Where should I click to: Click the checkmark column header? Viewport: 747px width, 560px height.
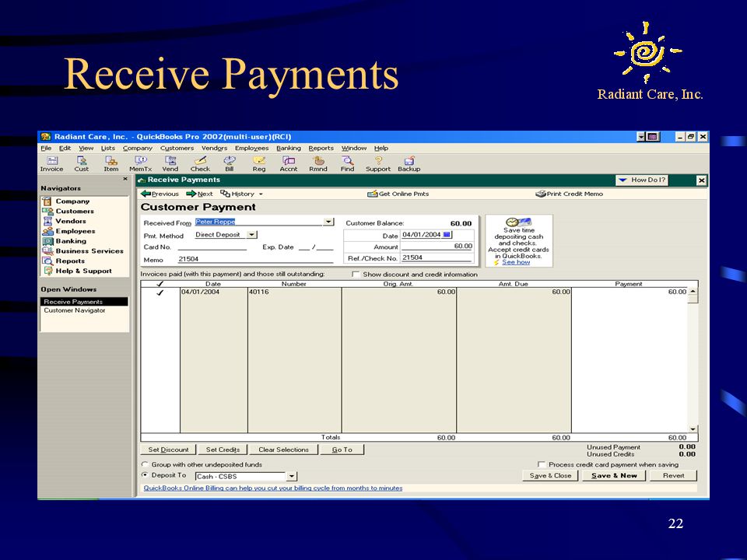[x=160, y=284]
